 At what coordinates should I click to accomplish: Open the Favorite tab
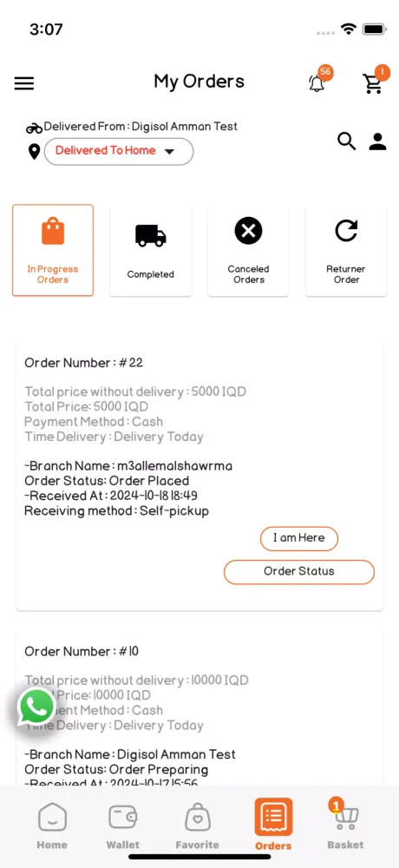[197, 826]
